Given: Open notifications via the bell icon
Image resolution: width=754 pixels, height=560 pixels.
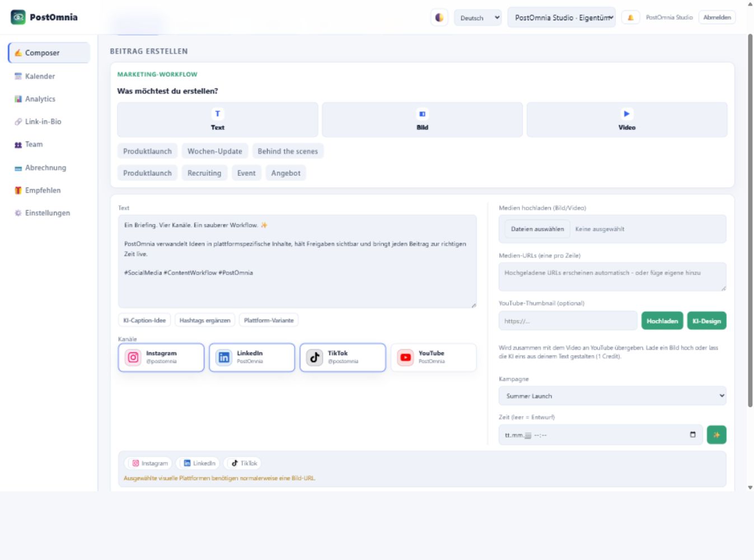Looking at the screenshot, I should pyautogui.click(x=630, y=18).
